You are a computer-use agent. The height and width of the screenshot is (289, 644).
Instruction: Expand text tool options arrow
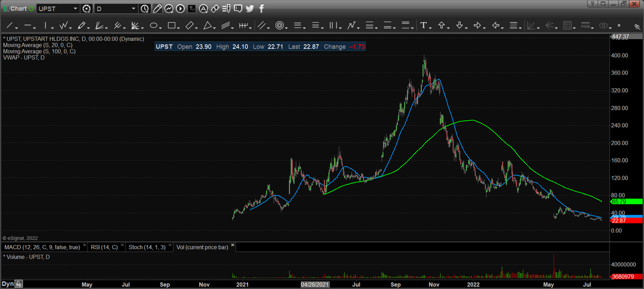[430, 27]
